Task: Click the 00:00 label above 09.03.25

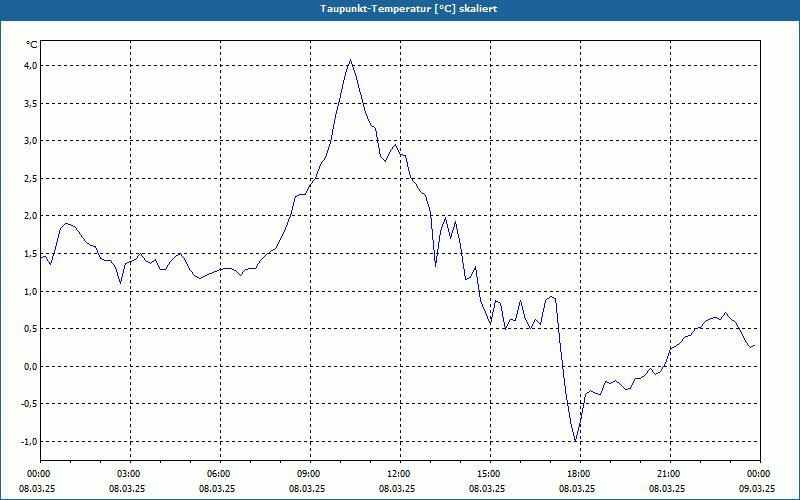Action: 760,474
